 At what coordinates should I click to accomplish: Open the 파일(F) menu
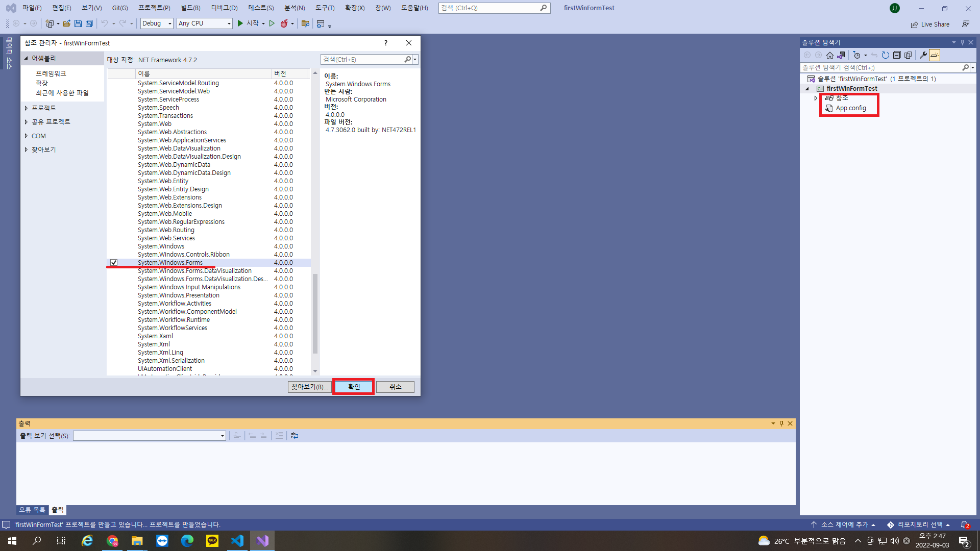point(32,8)
